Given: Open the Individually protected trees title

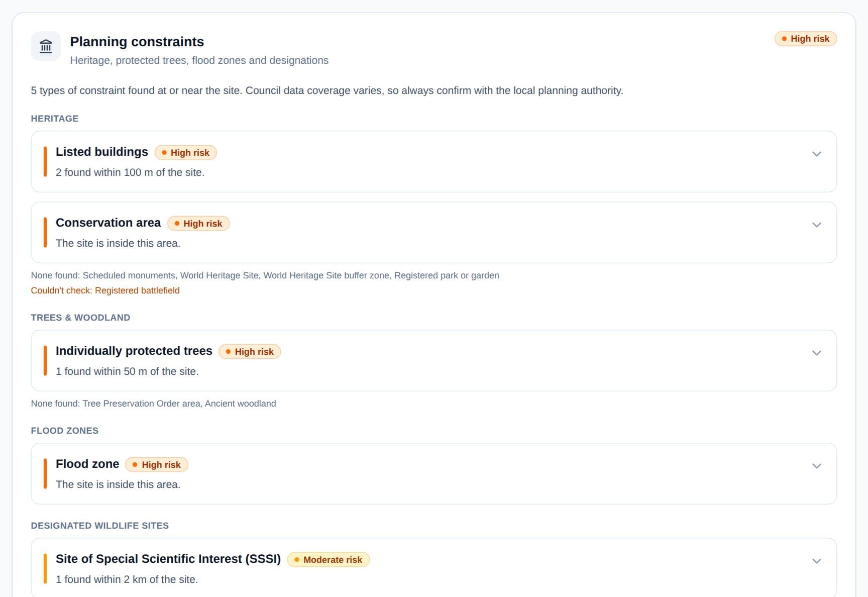Looking at the screenshot, I should click(x=134, y=351).
